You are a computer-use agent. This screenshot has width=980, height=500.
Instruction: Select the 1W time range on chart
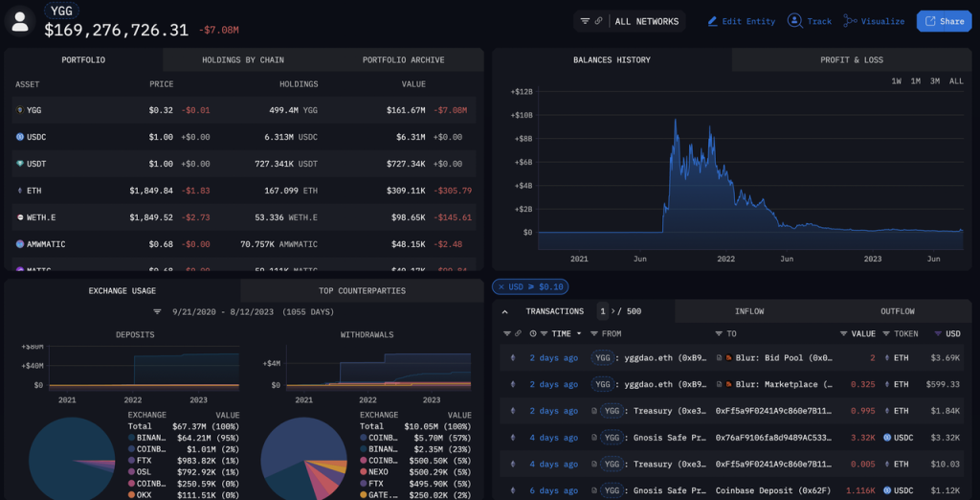[896, 81]
